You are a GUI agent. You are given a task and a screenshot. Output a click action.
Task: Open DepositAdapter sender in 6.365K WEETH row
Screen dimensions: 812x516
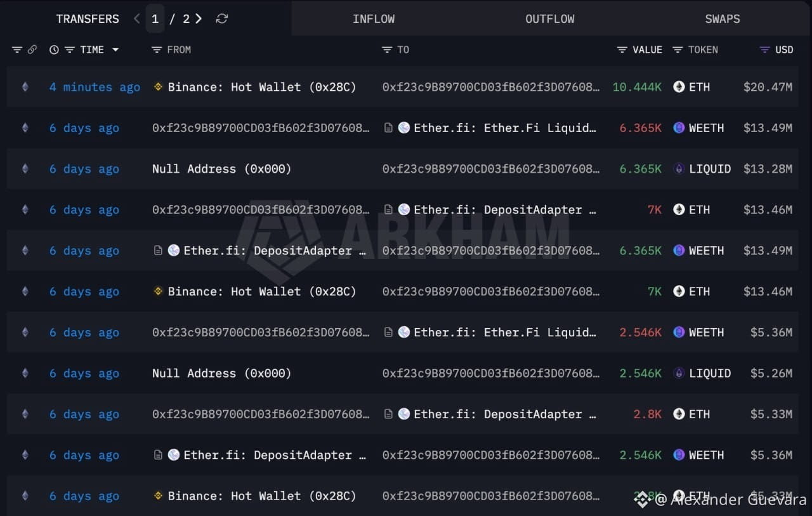click(275, 251)
